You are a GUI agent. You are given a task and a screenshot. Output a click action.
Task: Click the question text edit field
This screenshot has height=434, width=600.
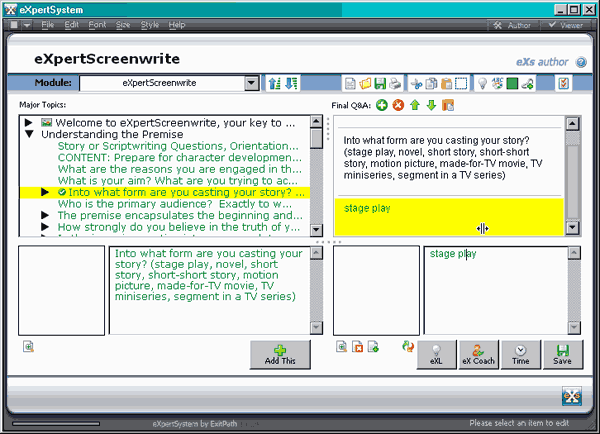pos(210,290)
